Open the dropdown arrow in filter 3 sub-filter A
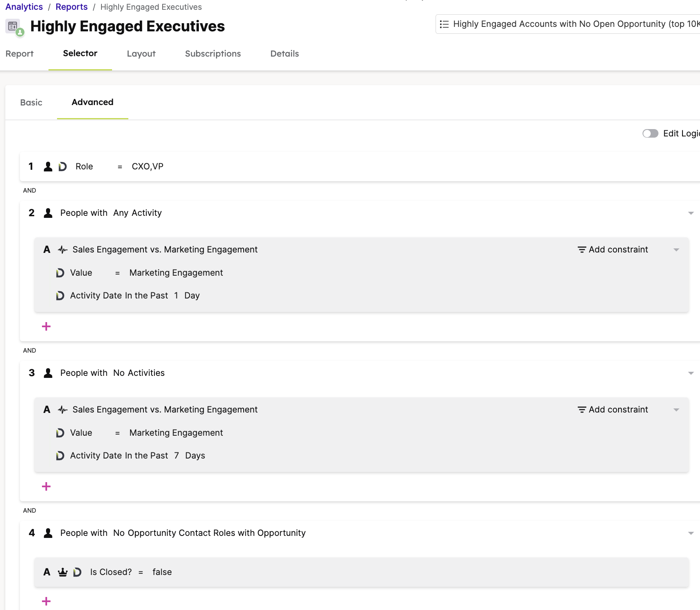This screenshot has width=700, height=610. [x=676, y=410]
